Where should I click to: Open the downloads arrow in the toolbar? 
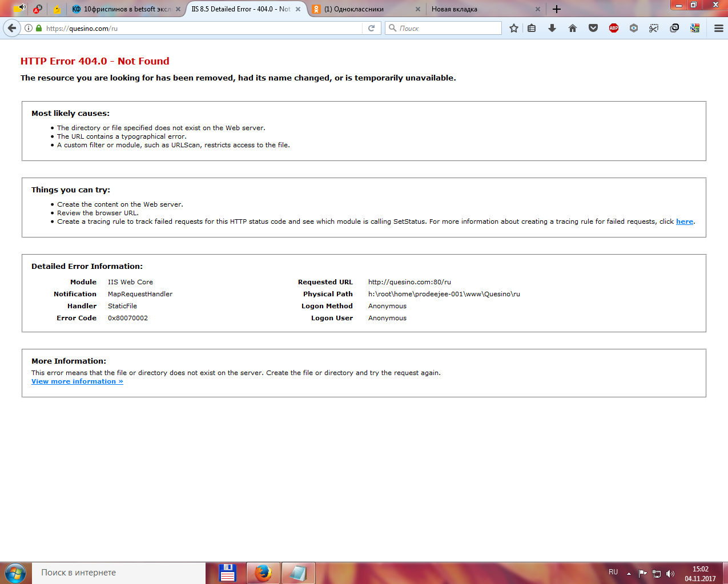[x=552, y=28]
